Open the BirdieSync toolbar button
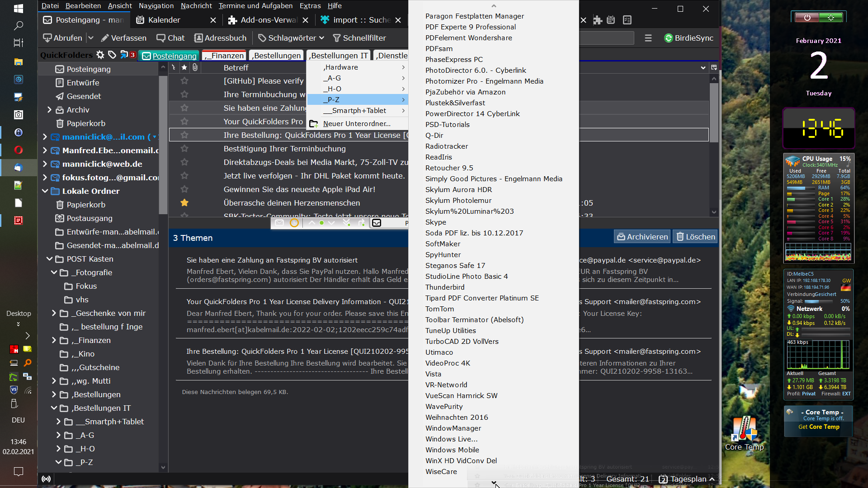Image resolution: width=868 pixels, height=488 pixels. [689, 38]
